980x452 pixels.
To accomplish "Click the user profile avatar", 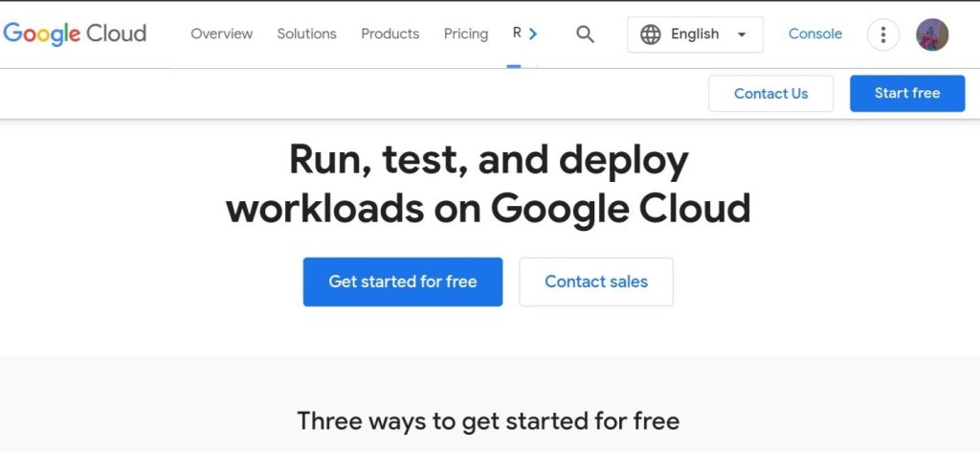I will [931, 34].
